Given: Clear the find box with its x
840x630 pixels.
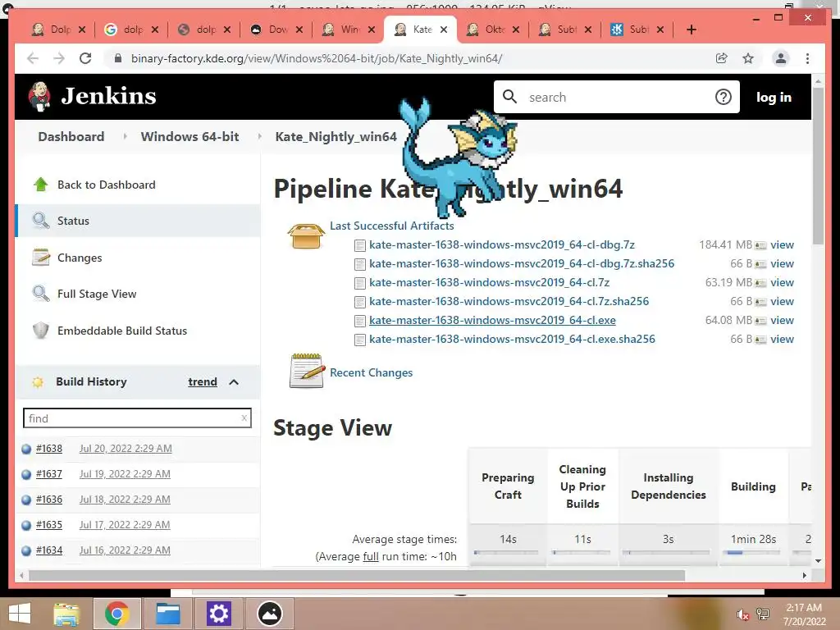Looking at the screenshot, I should click(244, 418).
